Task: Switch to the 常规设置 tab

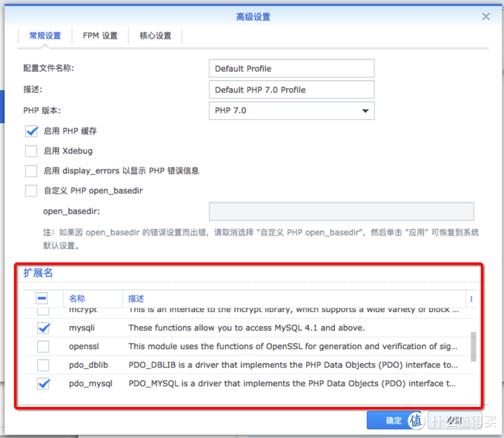Action: (x=45, y=36)
